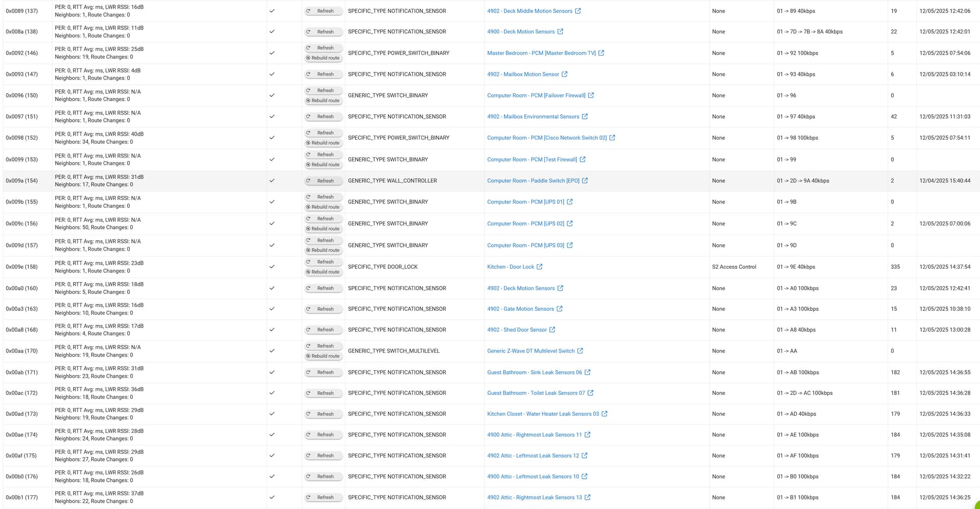Click the checkmark on the 0x00aa row
The width and height of the screenshot is (980, 509).
273,351
